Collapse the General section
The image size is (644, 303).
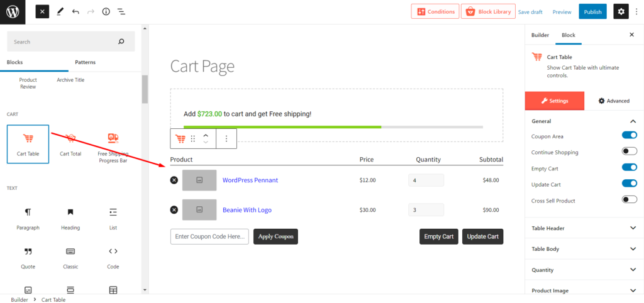tap(584, 121)
